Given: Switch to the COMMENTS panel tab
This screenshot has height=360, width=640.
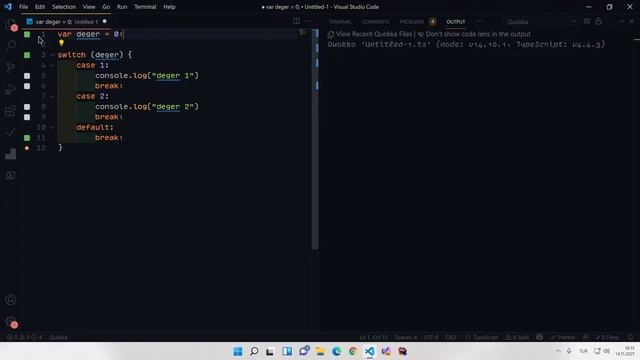Looking at the screenshot, I should click(x=376, y=22).
